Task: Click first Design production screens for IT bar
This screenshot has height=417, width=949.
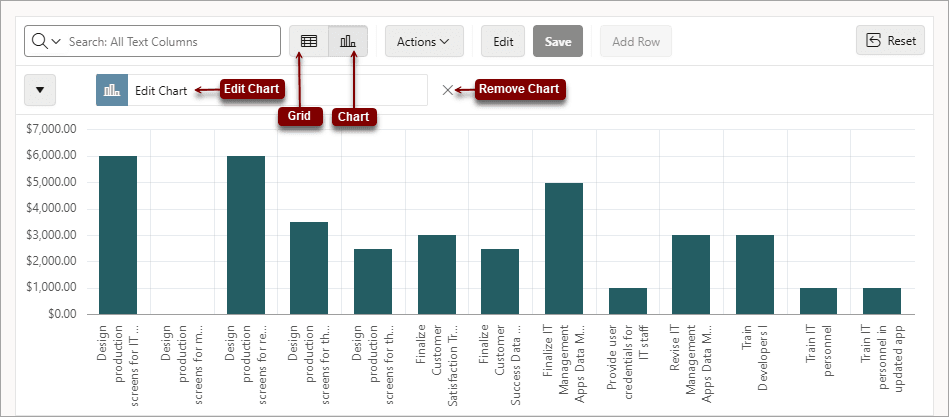Action: [118, 235]
